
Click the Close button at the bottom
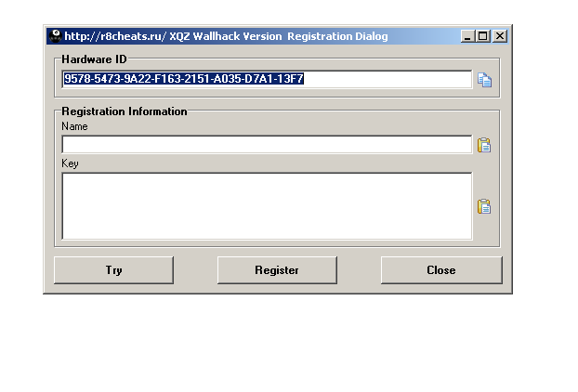(441, 270)
